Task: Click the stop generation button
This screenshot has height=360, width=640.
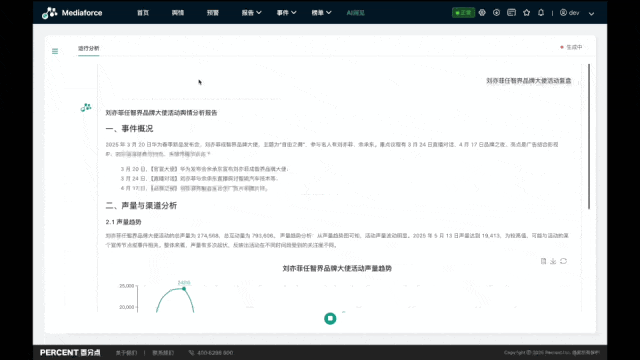Action: [x=330, y=318]
